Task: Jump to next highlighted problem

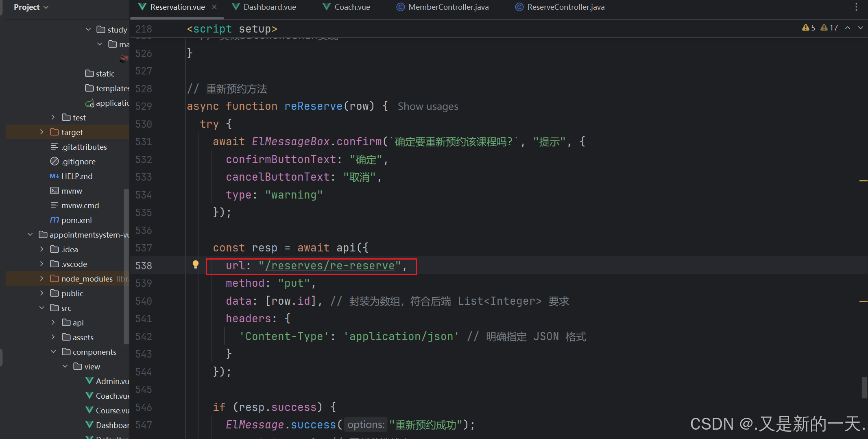Action: [861, 28]
